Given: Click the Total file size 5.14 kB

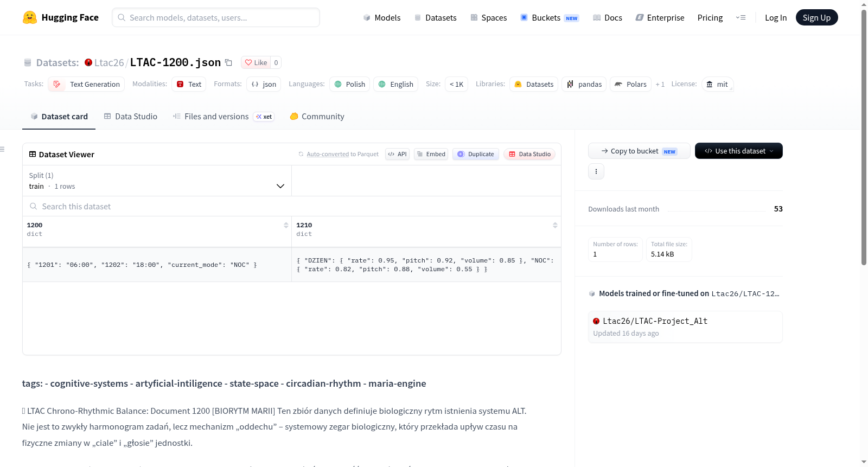Looking at the screenshot, I should coord(669,250).
